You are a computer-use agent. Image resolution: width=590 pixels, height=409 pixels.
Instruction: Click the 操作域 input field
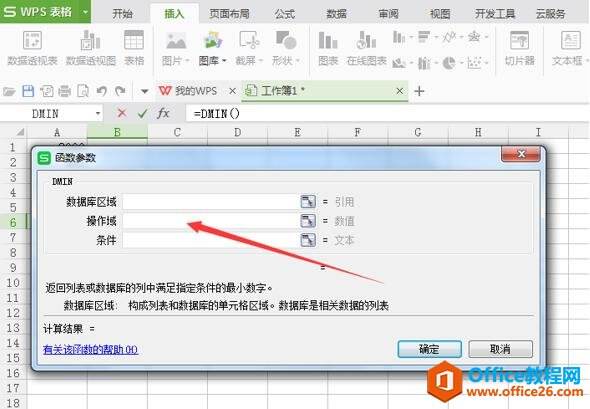point(211,221)
